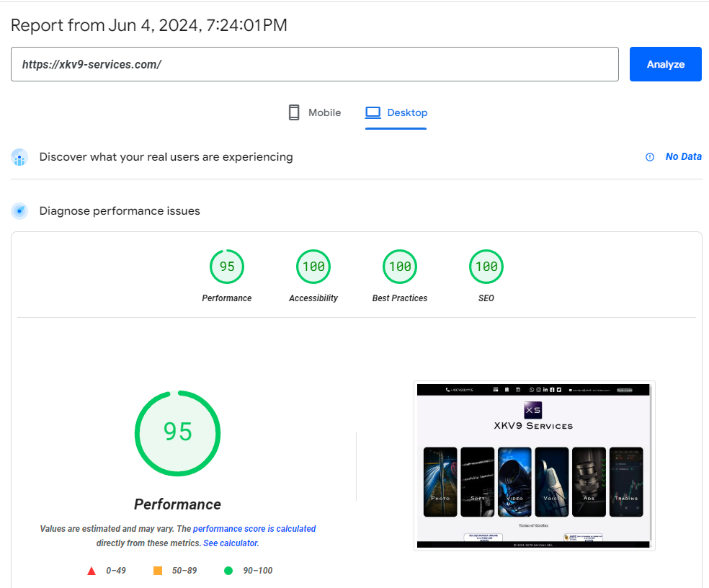Jump to Best Practices score gauge
Image resolution: width=709 pixels, height=588 pixels.
[x=400, y=267]
